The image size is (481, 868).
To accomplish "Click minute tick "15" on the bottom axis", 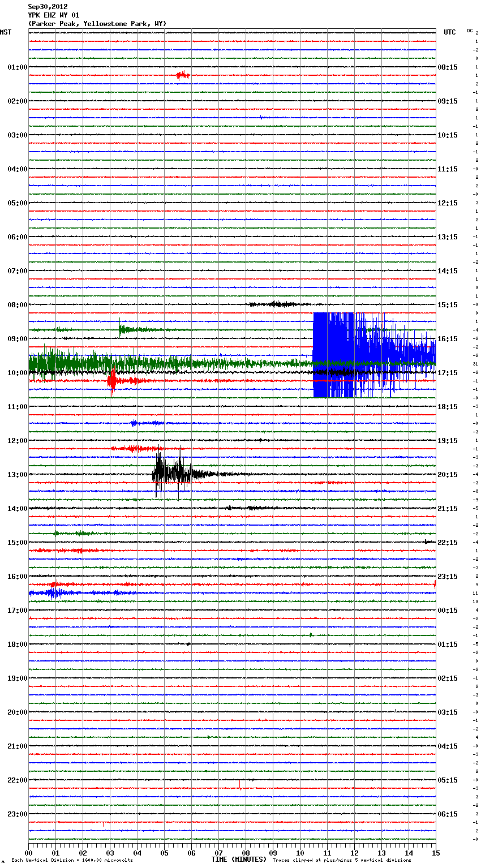I will point(435,853).
